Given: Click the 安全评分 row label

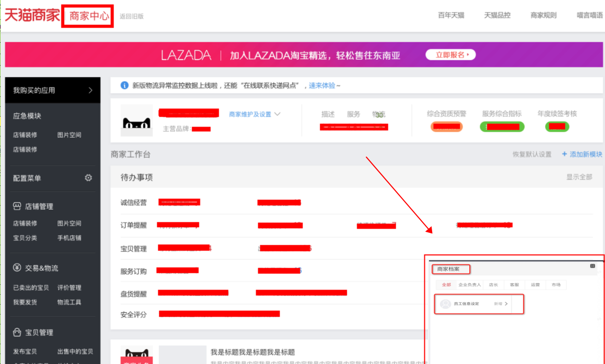Looking at the screenshot, I should [x=133, y=314].
